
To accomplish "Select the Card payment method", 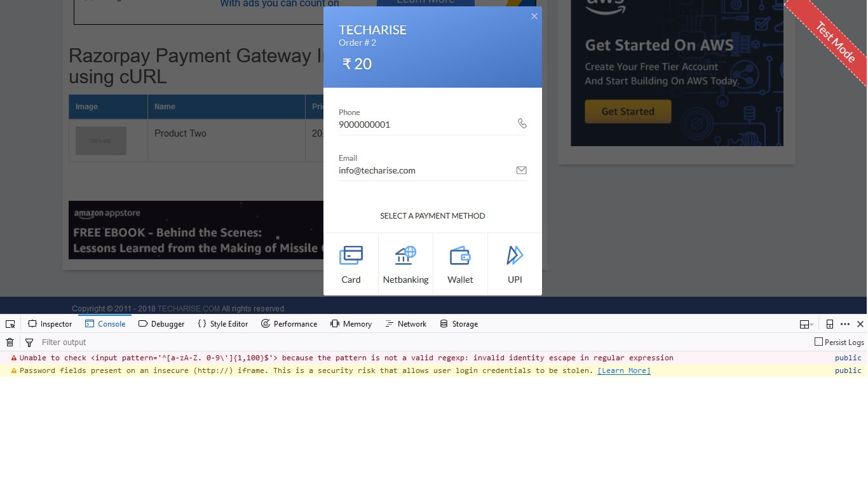I will [351, 264].
